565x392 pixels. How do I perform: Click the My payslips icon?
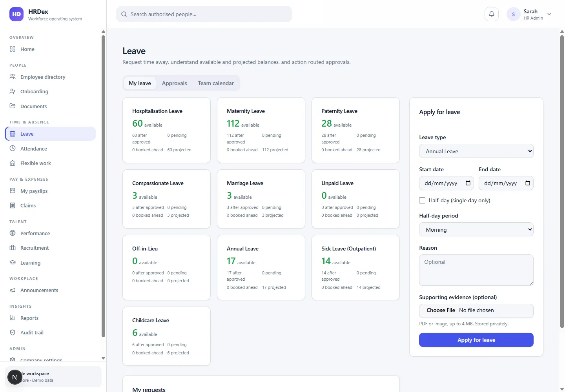13,191
